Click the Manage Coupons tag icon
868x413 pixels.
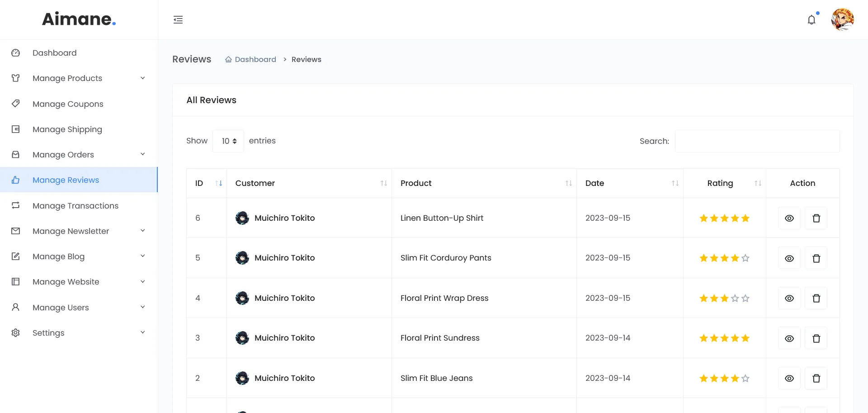[15, 104]
